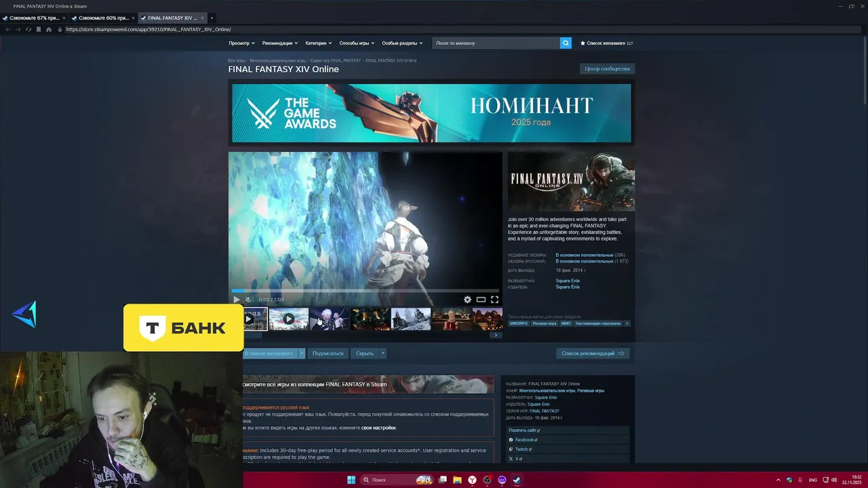Select snowy castle screenshot thumbnail
868x488 pixels.
pyautogui.click(x=411, y=319)
